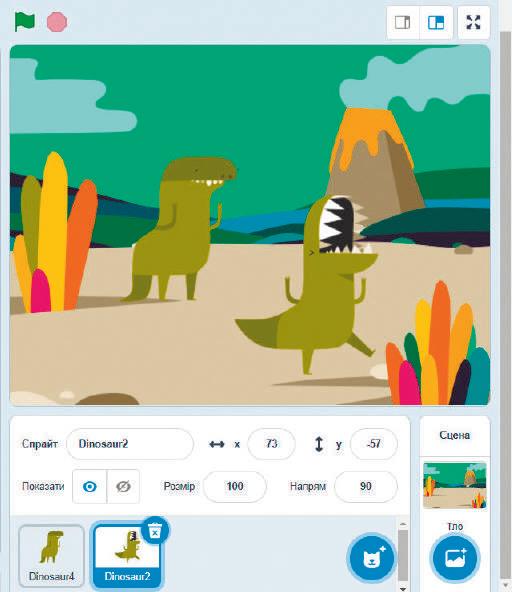Viewport: 512px width, 592px height.
Task: Click the sprite list scrollbar down arrow
Action: pyautogui.click(x=403, y=589)
